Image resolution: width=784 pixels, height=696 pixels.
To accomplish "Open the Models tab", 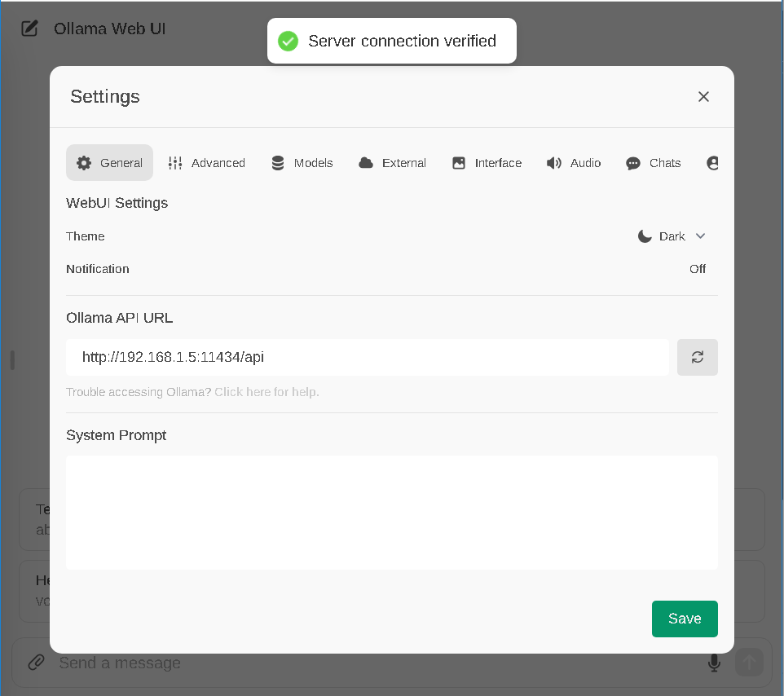I will point(302,162).
